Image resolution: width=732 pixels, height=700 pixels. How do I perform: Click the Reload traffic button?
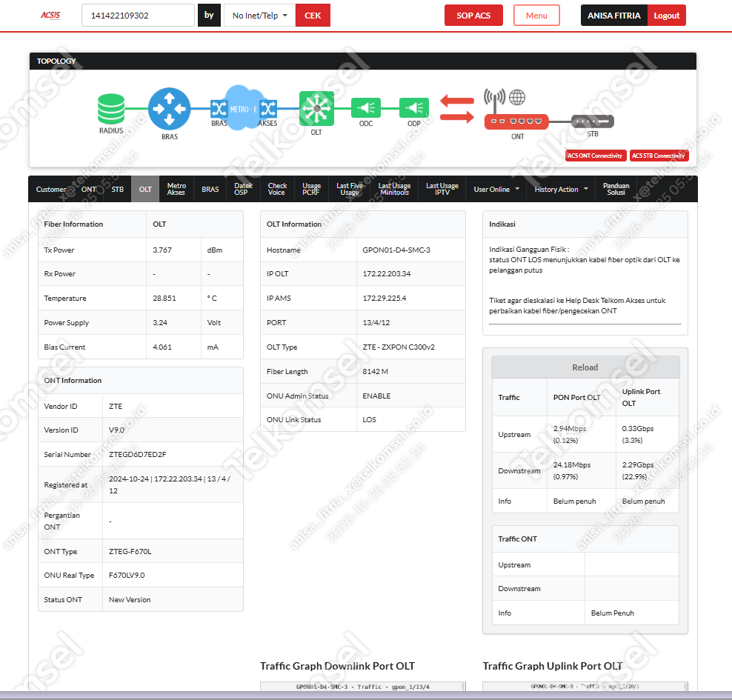tap(585, 367)
